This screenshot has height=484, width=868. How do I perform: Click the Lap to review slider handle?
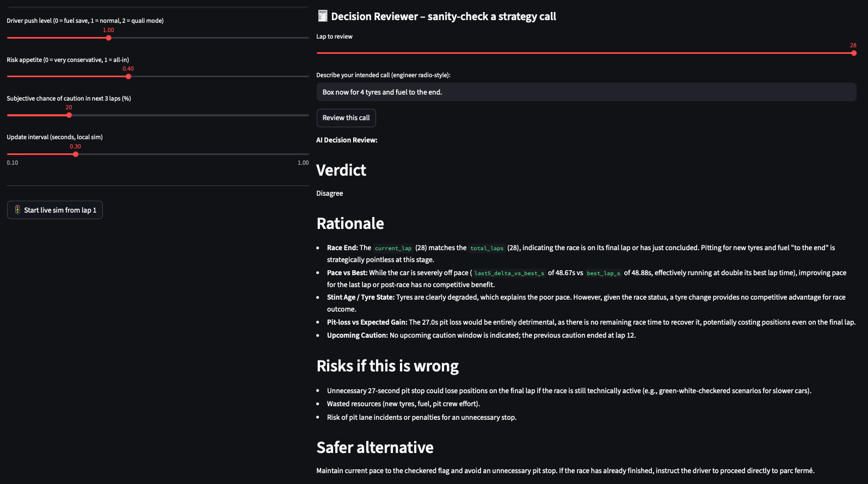pyautogui.click(x=854, y=53)
